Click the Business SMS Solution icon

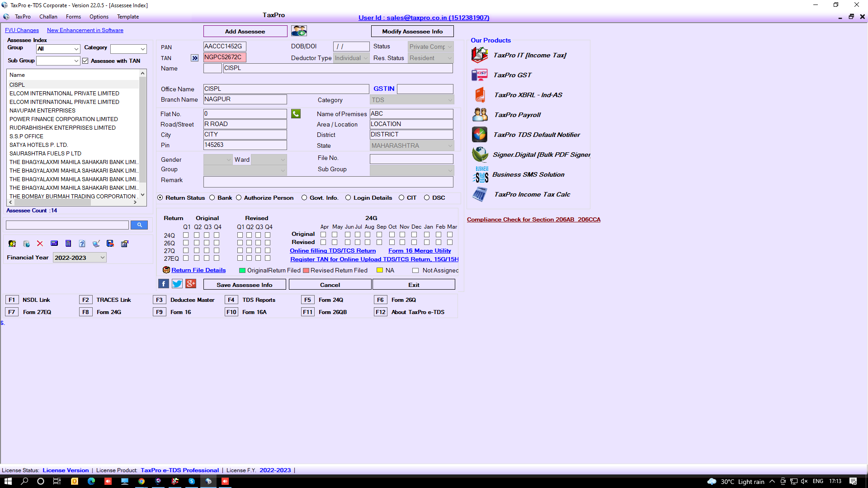[481, 174]
